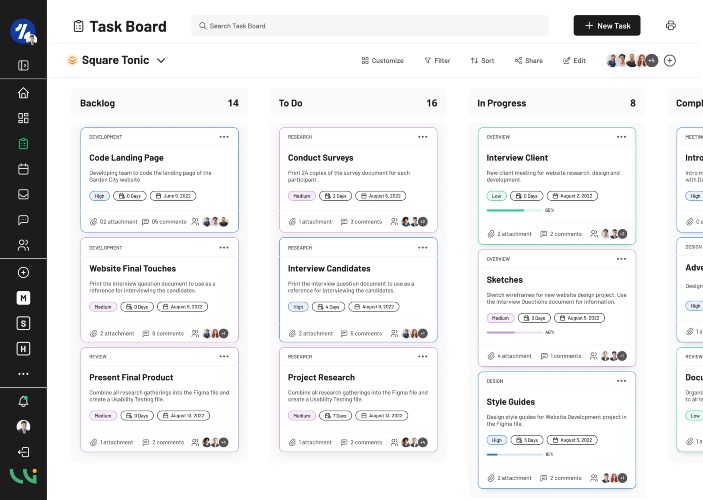
Task: Click the Share button
Action: 529,61
